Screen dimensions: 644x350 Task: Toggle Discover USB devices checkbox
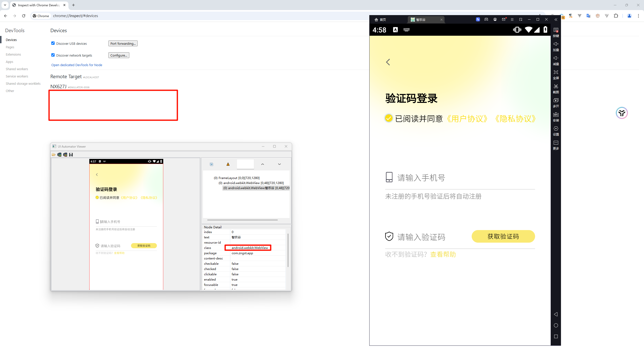(x=53, y=43)
